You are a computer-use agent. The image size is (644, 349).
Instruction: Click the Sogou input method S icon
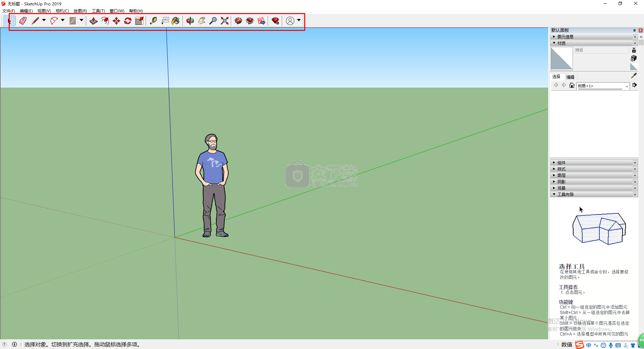click(580, 345)
